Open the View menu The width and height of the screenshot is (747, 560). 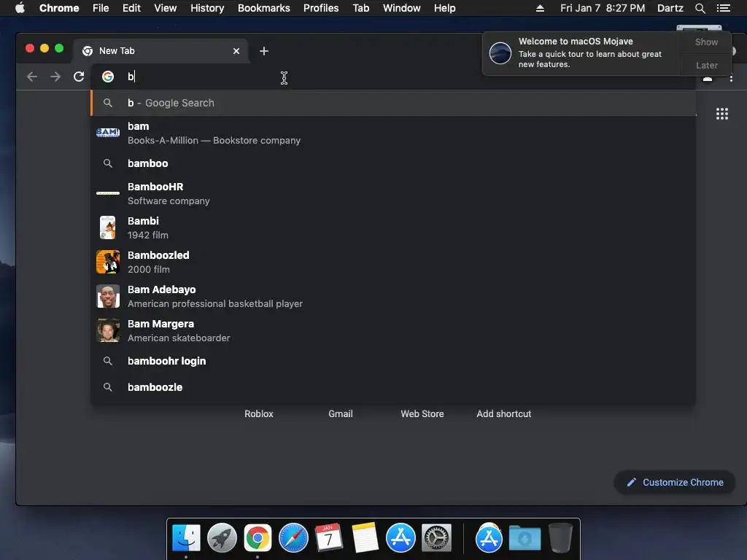(x=166, y=8)
